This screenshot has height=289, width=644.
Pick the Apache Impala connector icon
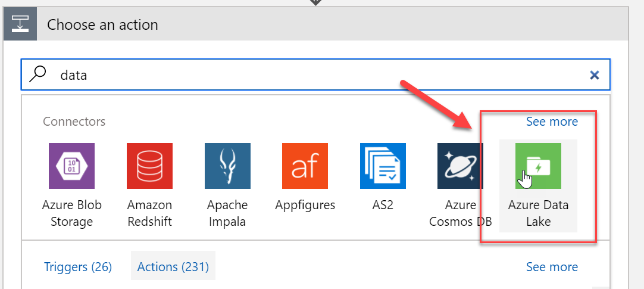227,166
